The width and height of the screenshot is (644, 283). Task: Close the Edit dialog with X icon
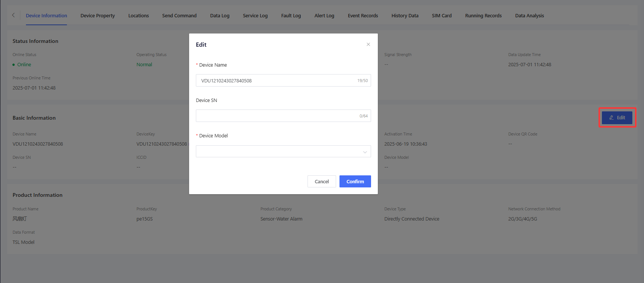click(368, 44)
